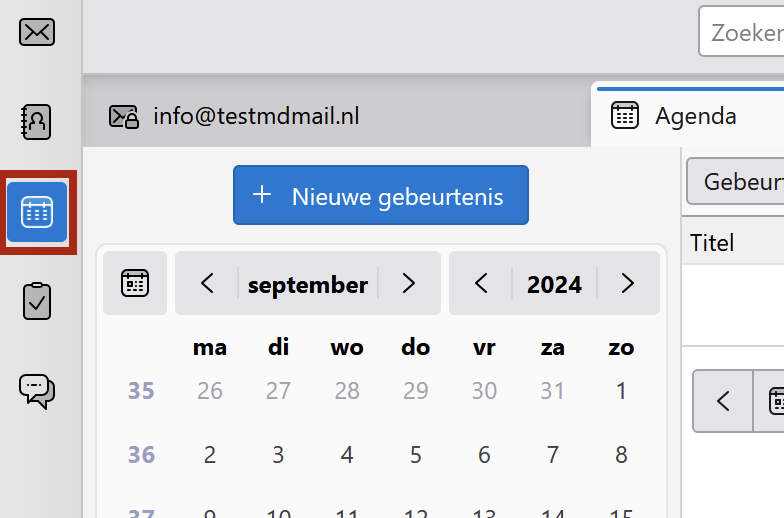The image size is (784, 518).
Task: Advance to next year arrow
Action: (627, 284)
